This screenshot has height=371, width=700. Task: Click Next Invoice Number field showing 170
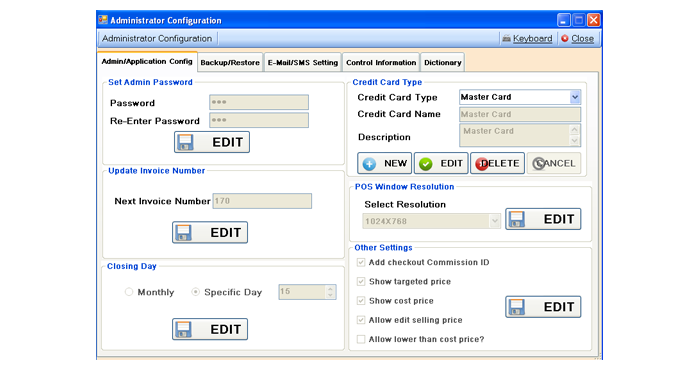click(262, 201)
